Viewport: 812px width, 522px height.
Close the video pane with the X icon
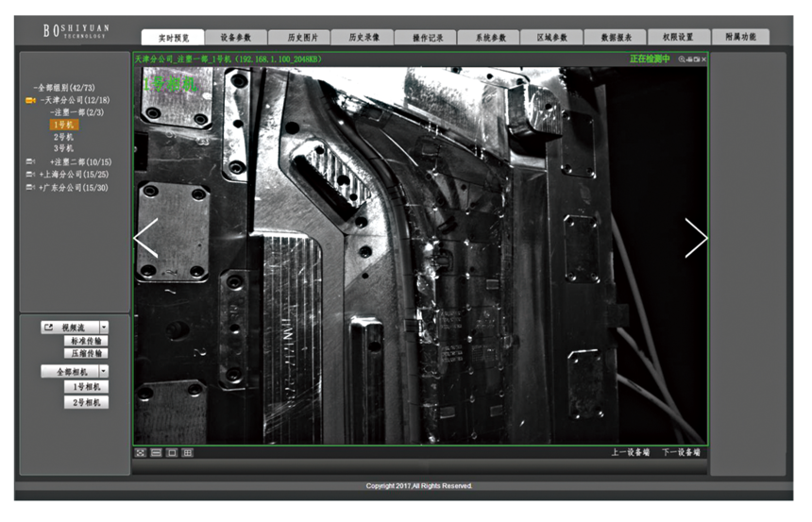[x=703, y=59]
